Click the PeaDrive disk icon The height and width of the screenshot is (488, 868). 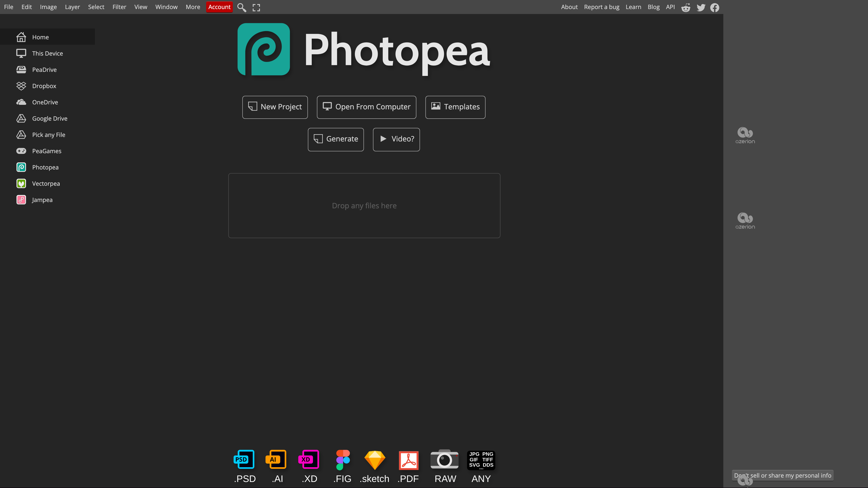(21, 69)
